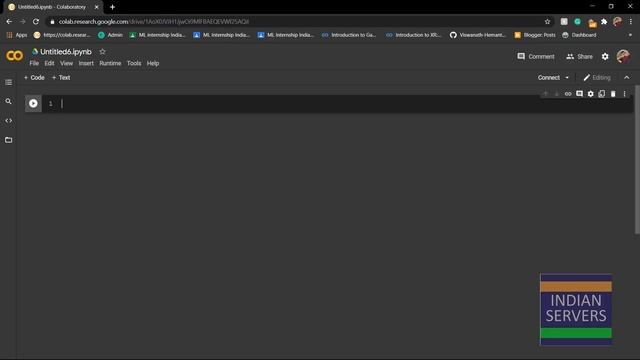Screen dimensions: 640x360
Task: Open the colab.resear... bookmark
Action: (62, 35)
